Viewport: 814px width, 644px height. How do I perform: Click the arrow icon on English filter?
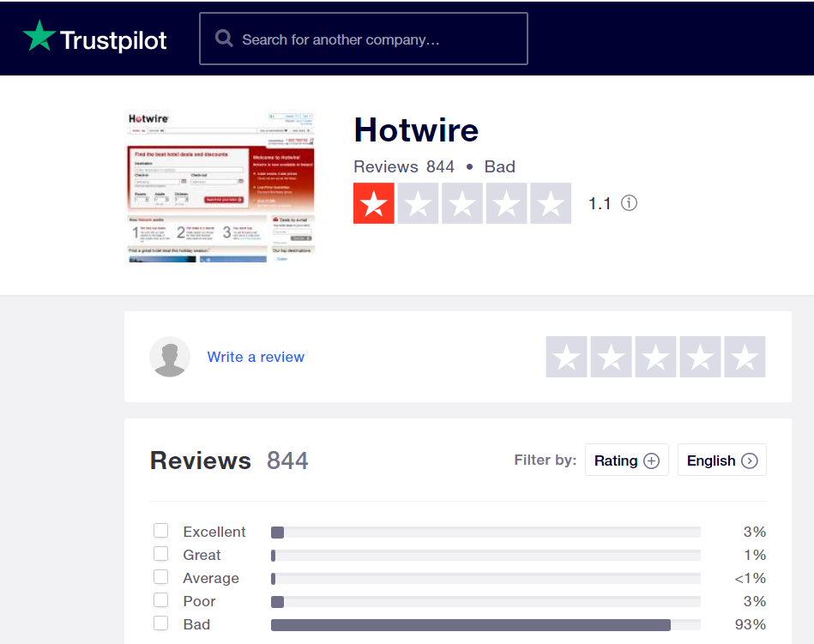click(749, 460)
